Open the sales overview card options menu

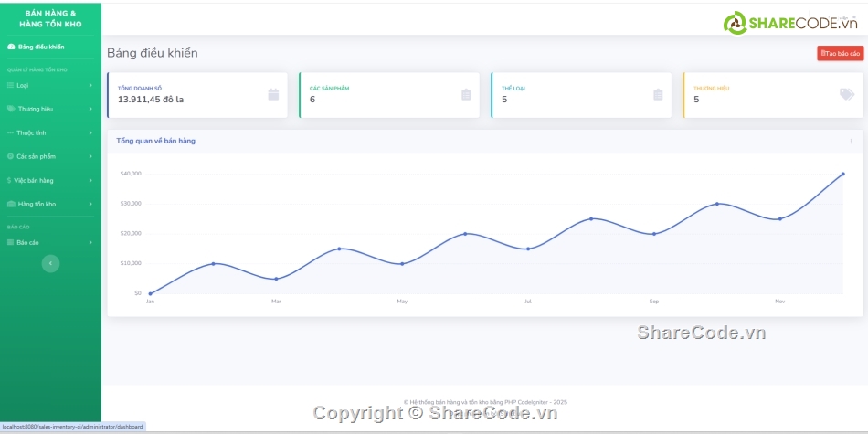(x=851, y=142)
